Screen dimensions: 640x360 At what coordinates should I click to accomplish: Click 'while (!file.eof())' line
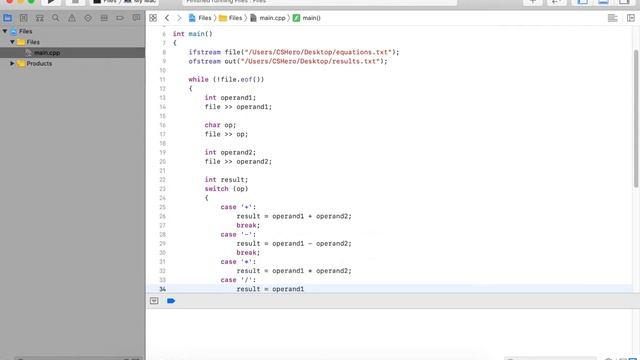pos(226,80)
